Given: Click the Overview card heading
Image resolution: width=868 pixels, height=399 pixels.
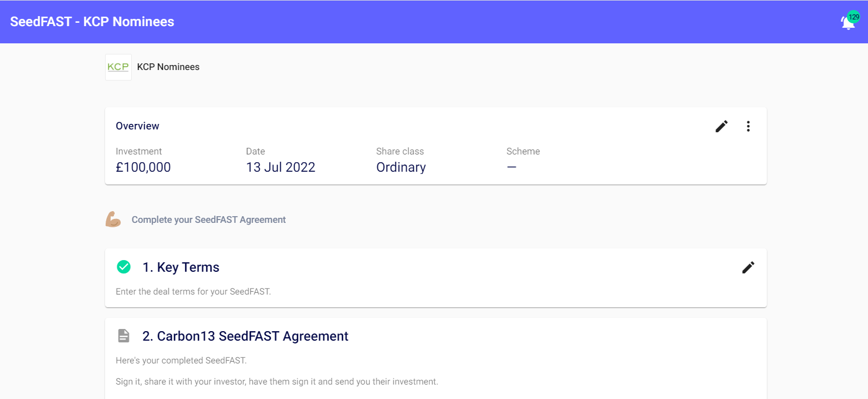Looking at the screenshot, I should pyautogui.click(x=137, y=126).
